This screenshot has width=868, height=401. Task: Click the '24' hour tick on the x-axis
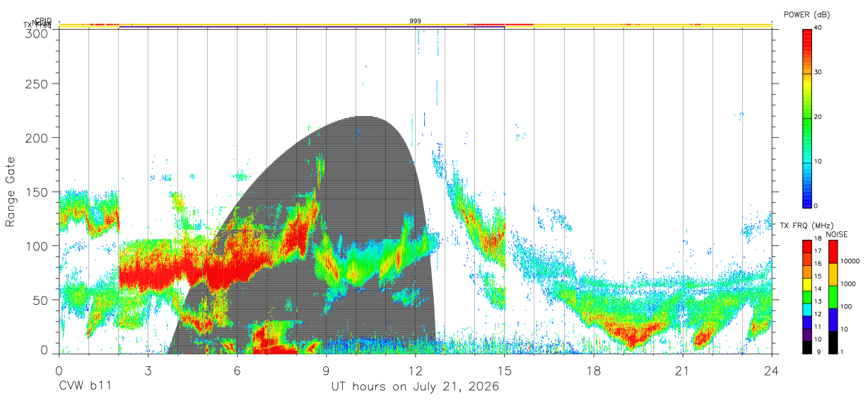771,371
